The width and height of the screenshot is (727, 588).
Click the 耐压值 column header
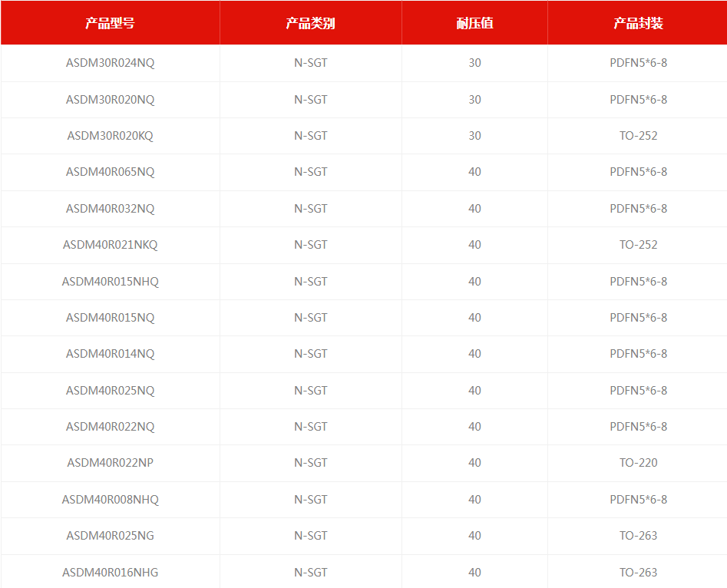474,23
